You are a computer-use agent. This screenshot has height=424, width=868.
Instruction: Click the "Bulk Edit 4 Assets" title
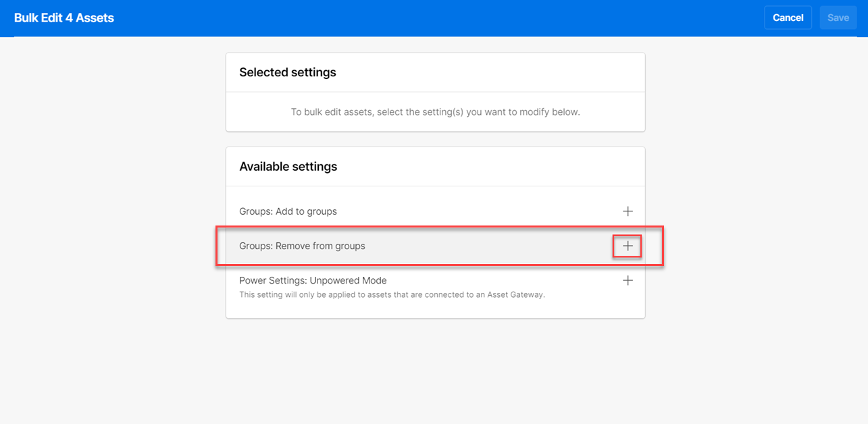pyautogui.click(x=64, y=18)
